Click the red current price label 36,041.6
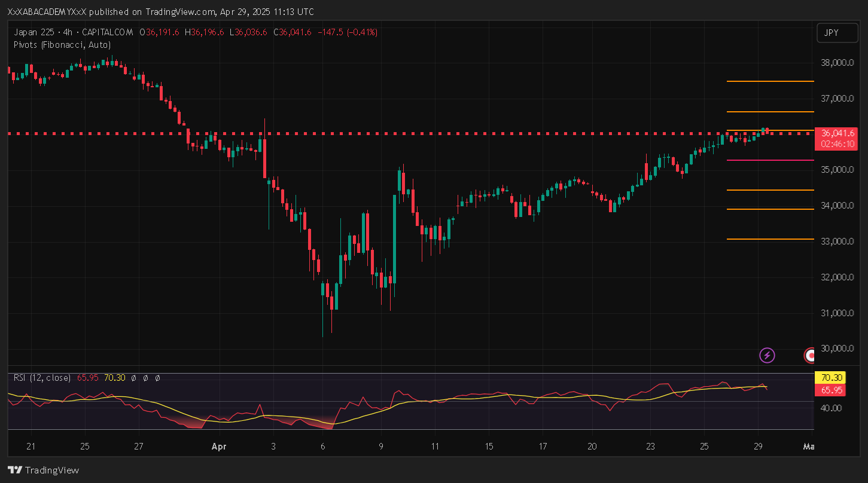This screenshot has width=868, height=483. pyautogui.click(x=837, y=133)
